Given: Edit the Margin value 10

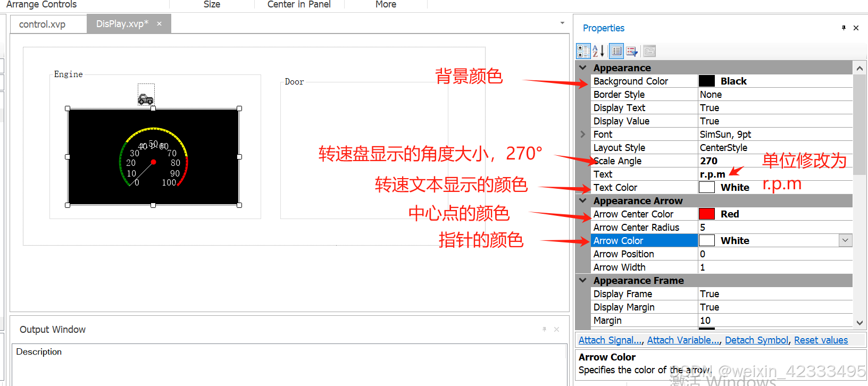Looking at the screenshot, I should point(775,320).
